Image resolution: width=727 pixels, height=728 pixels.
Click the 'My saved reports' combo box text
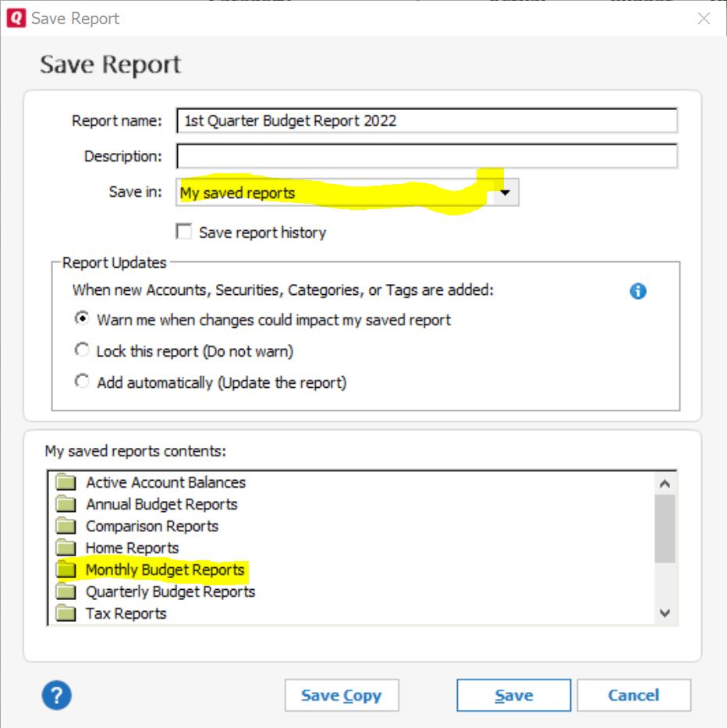click(237, 192)
